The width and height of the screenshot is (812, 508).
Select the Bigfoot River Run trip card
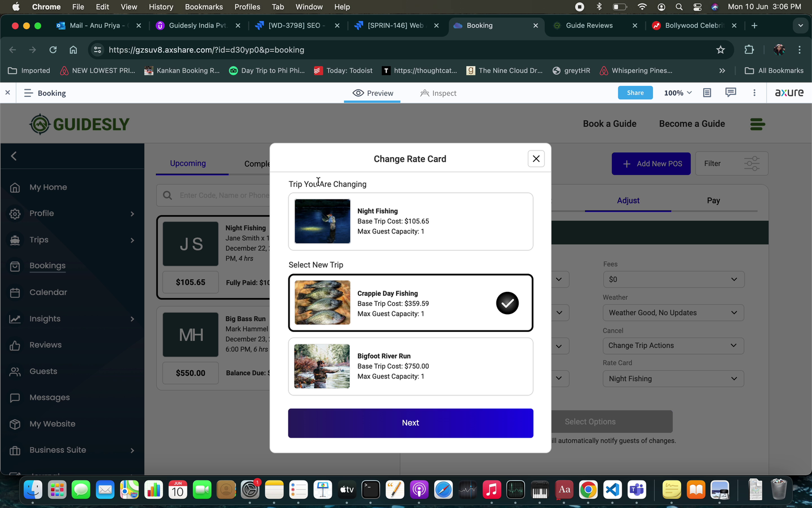pos(410,367)
